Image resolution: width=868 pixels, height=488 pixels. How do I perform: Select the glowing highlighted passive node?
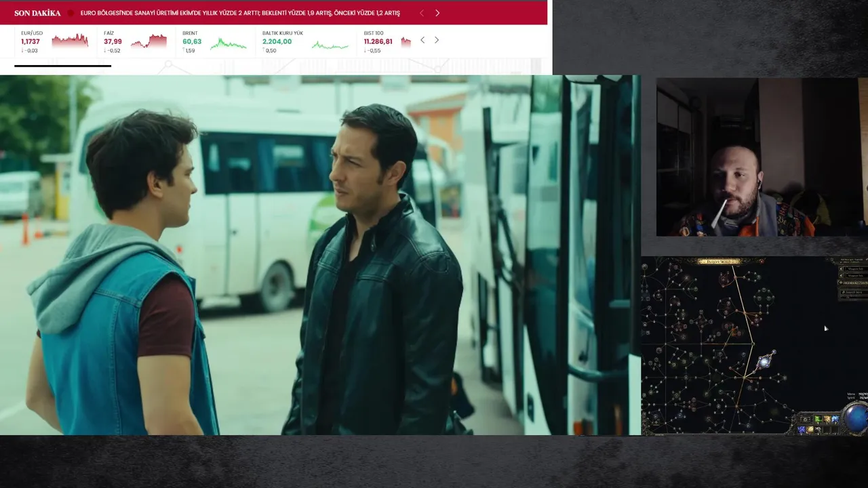[x=765, y=361]
